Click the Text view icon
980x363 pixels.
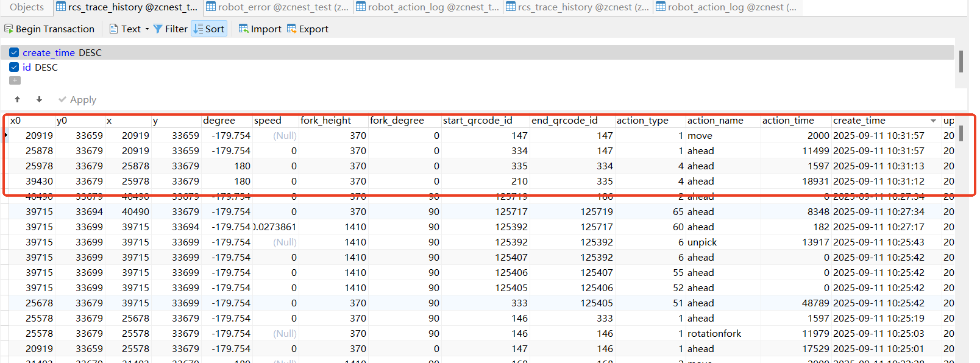point(114,29)
